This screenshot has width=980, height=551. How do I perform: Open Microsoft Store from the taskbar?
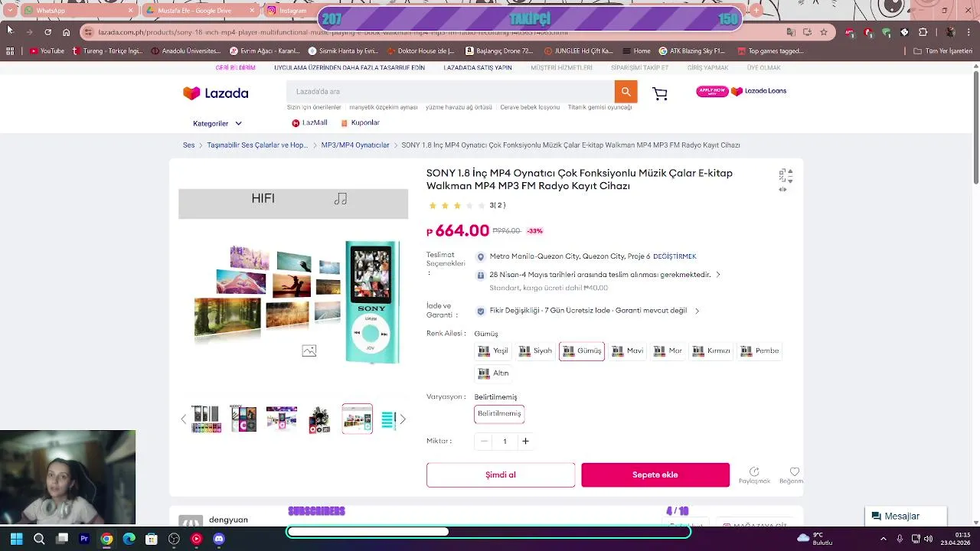[x=152, y=539]
